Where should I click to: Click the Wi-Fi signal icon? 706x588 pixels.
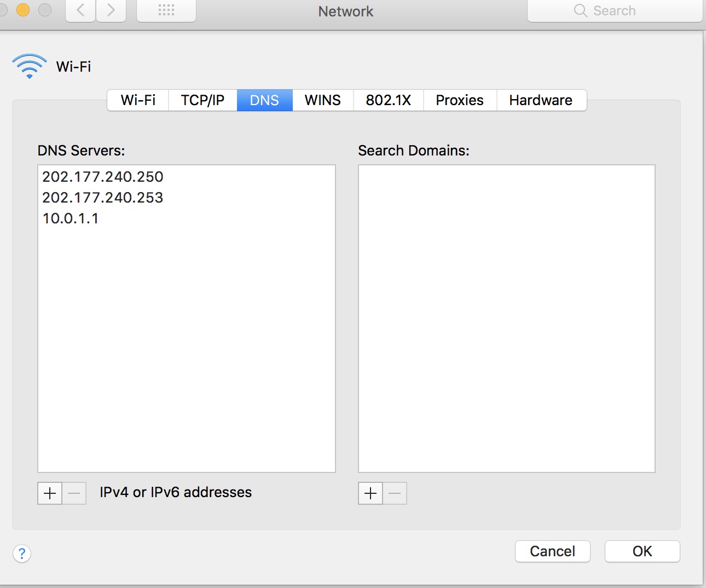pos(30,66)
